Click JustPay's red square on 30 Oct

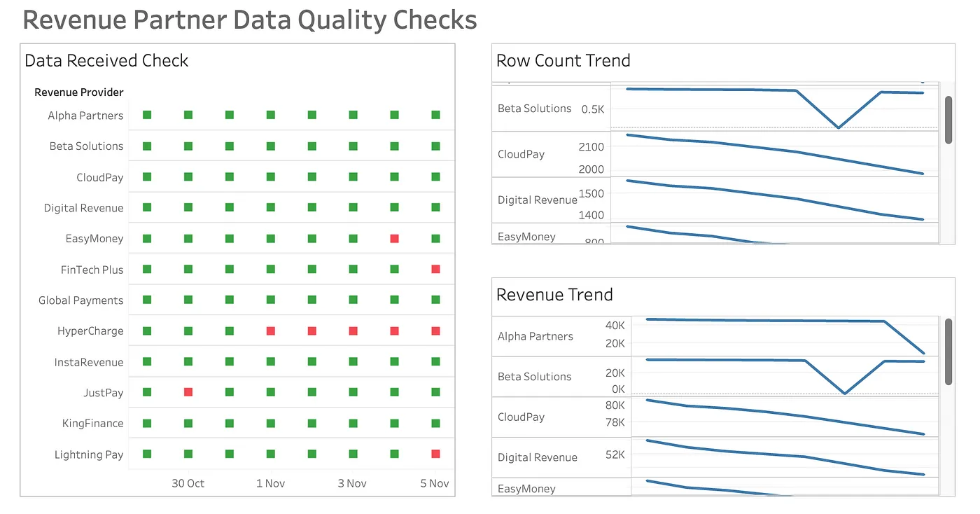(188, 392)
